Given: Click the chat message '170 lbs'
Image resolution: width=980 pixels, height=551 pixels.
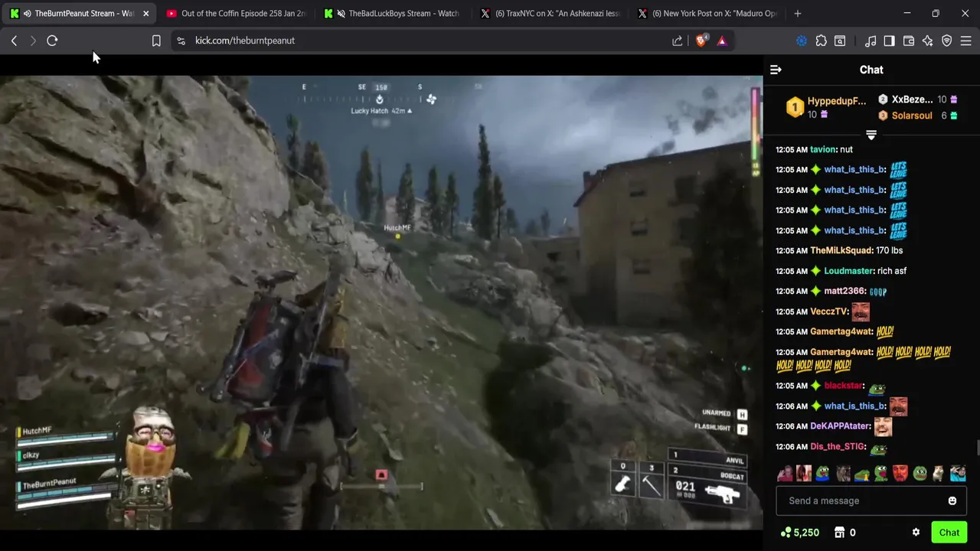Looking at the screenshot, I should click(x=890, y=250).
